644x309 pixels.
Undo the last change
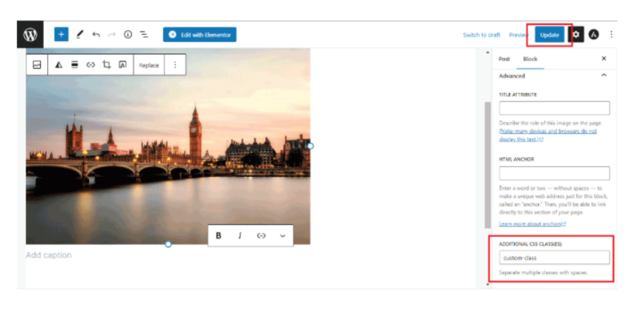click(96, 35)
